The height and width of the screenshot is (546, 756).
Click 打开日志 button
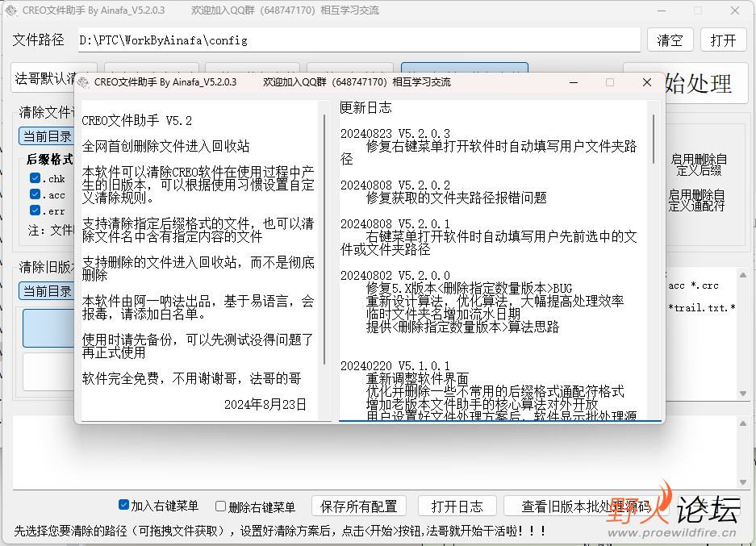click(x=457, y=506)
